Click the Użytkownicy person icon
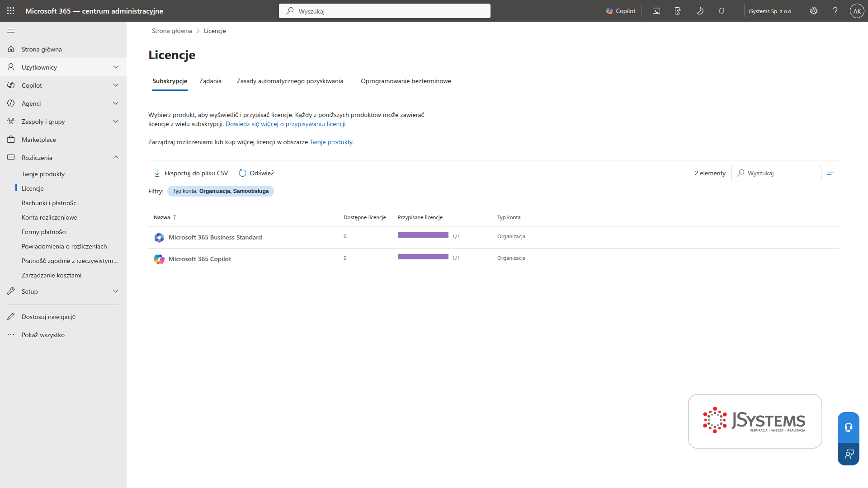Image resolution: width=868 pixels, height=488 pixels. [x=11, y=67]
